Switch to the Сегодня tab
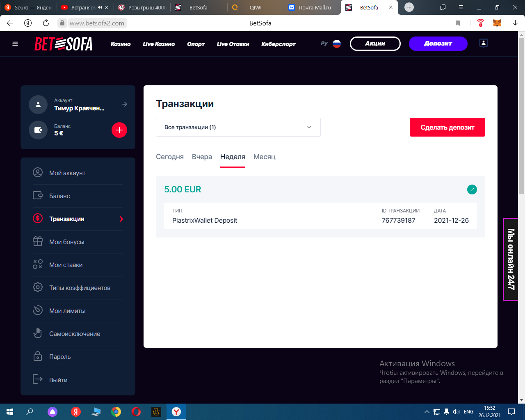The image size is (525, 420). (x=170, y=157)
